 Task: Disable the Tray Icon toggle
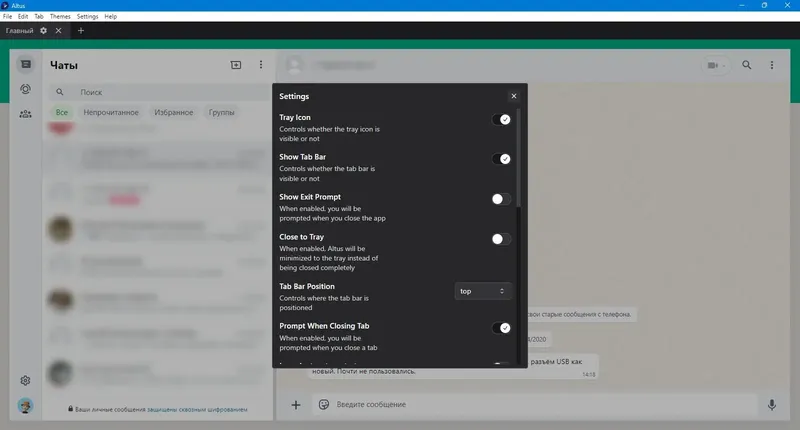[501, 119]
